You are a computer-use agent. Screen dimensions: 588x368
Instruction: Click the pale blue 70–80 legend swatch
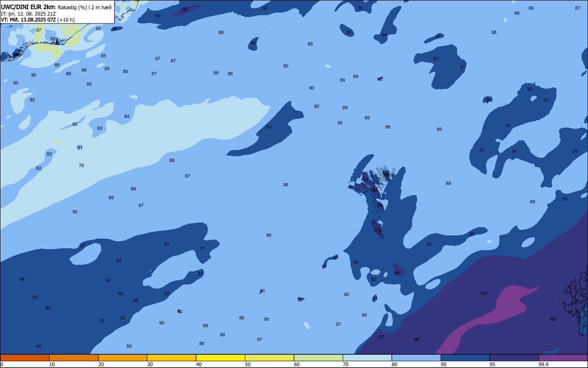(367, 357)
